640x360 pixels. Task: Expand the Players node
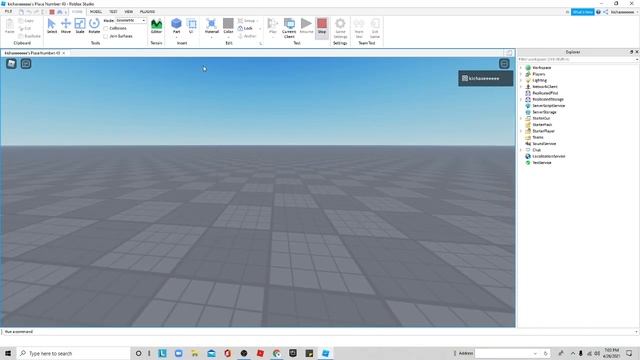[521, 74]
